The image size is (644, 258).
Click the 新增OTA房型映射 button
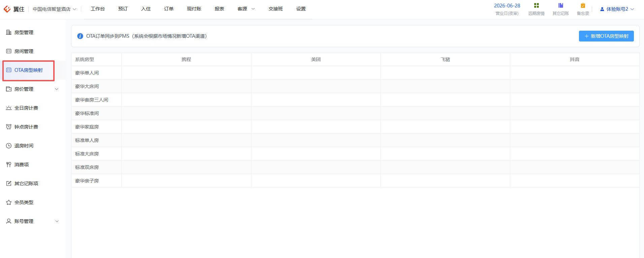click(606, 36)
